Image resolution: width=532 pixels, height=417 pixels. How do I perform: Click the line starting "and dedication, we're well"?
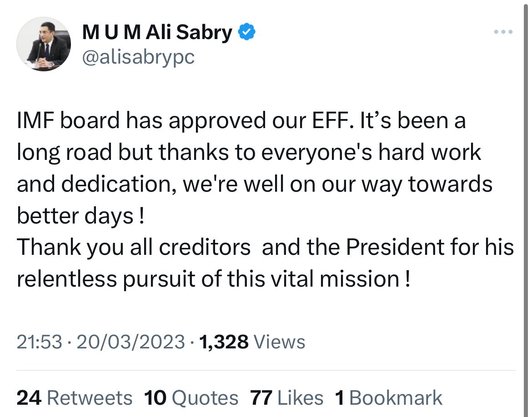(255, 184)
